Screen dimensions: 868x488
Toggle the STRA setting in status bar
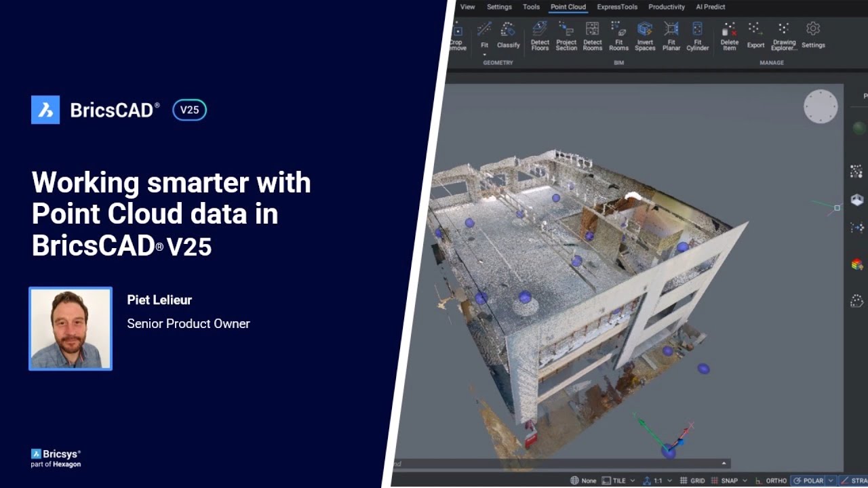click(x=854, y=481)
